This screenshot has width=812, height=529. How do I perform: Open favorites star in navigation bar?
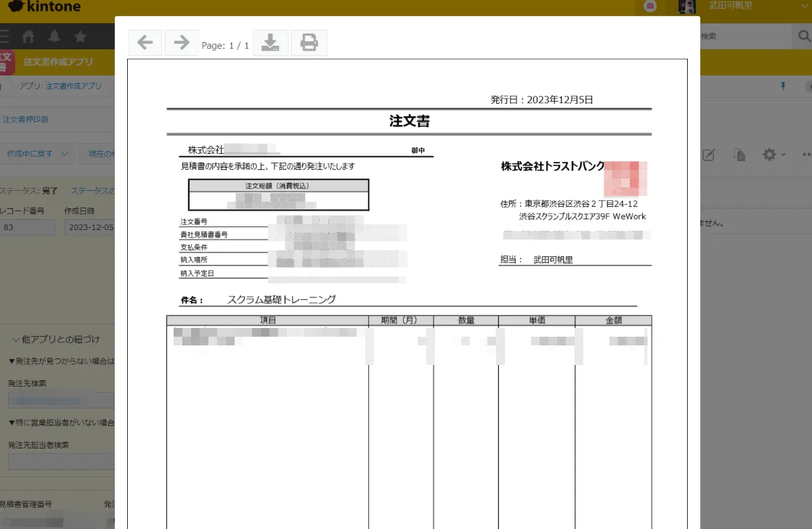click(x=81, y=36)
